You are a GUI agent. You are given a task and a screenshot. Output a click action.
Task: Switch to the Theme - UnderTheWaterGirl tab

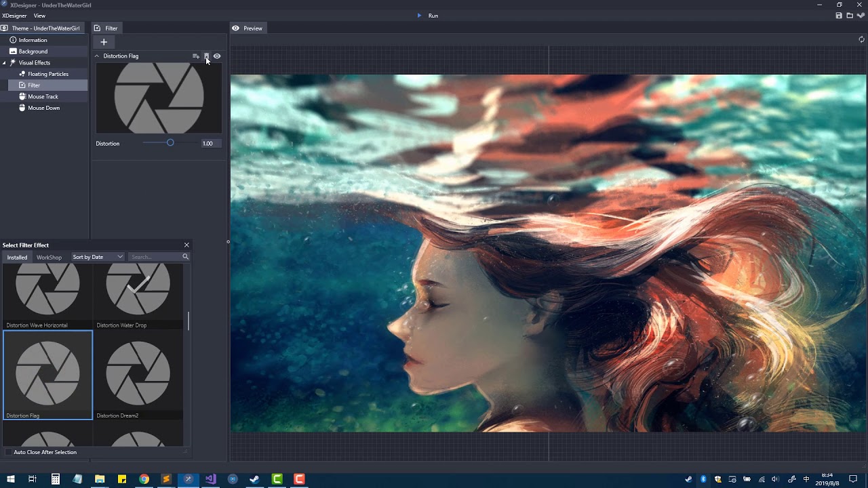coord(41,28)
